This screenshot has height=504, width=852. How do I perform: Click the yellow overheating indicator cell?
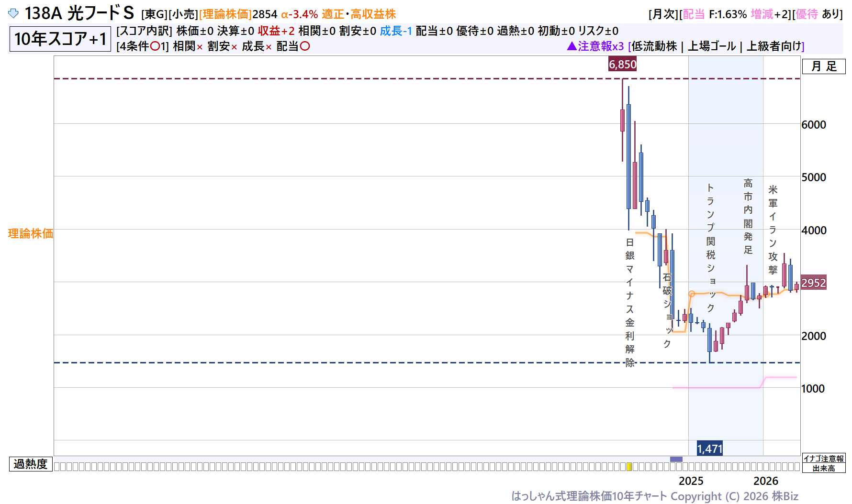point(629,466)
